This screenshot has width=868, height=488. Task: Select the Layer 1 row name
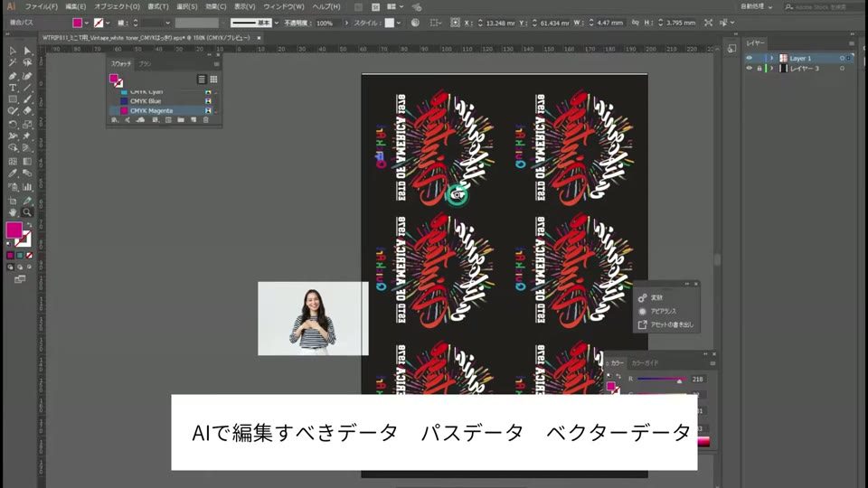point(800,58)
